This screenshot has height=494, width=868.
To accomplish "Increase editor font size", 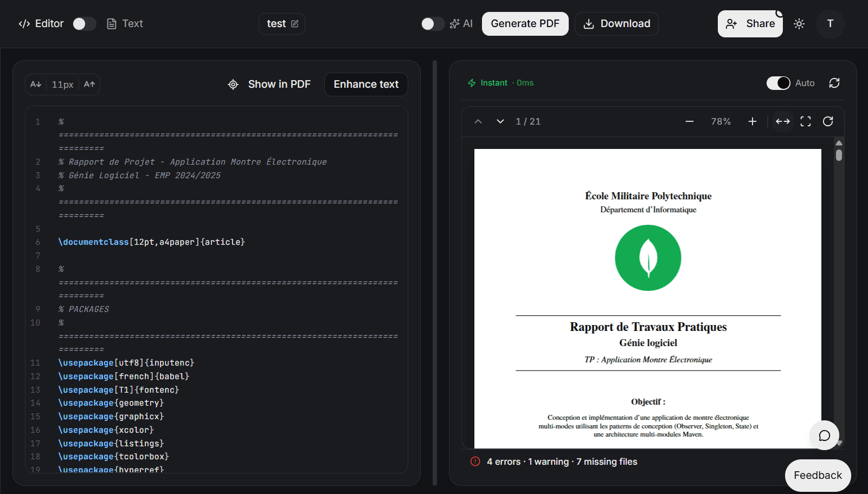I will click(x=89, y=84).
